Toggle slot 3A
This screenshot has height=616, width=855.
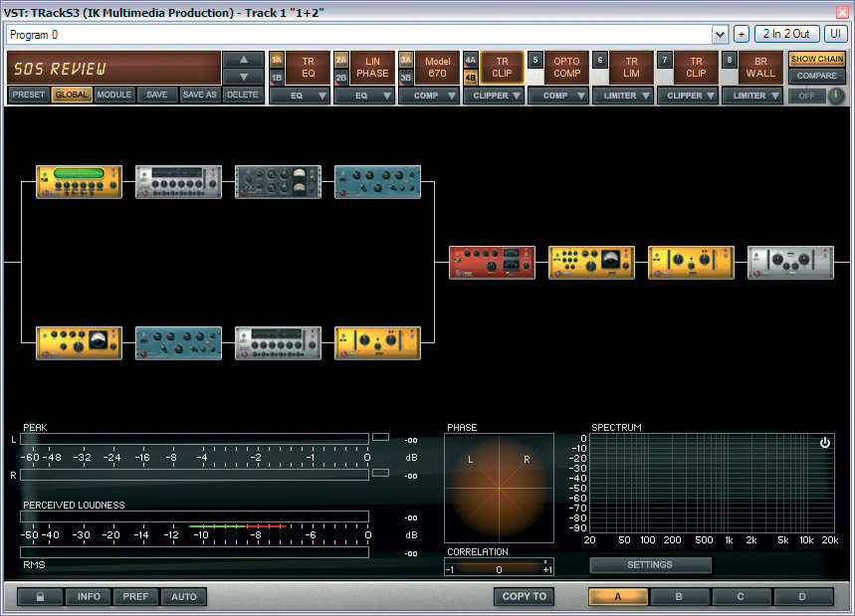pyautogui.click(x=406, y=60)
